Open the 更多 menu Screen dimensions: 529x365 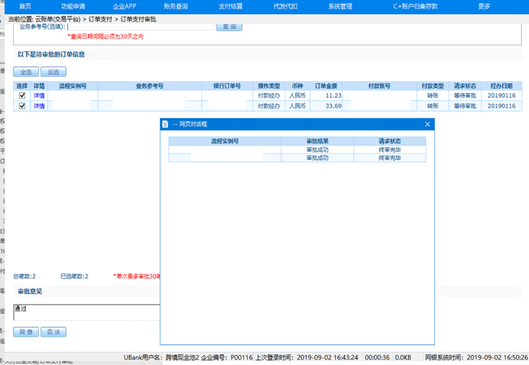tap(484, 6)
